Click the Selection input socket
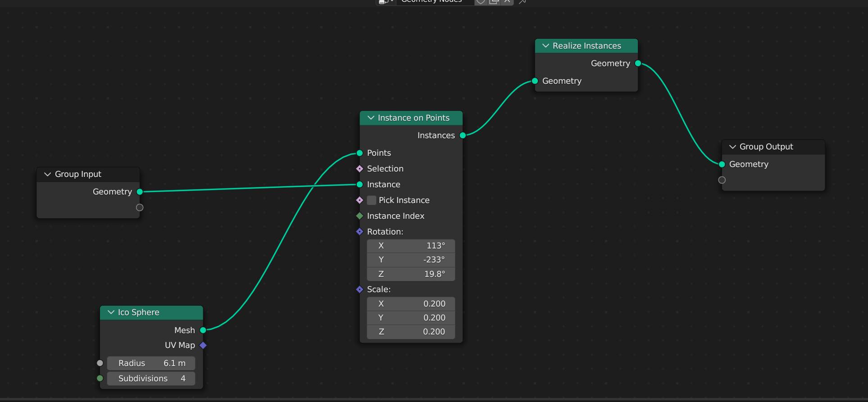Viewport: 868px width, 402px height. click(x=359, y=169)
